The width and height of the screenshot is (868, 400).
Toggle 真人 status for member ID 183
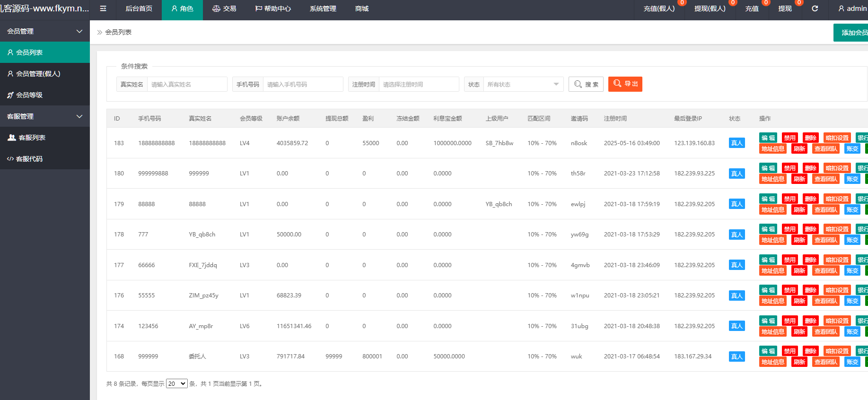(736, 143)
